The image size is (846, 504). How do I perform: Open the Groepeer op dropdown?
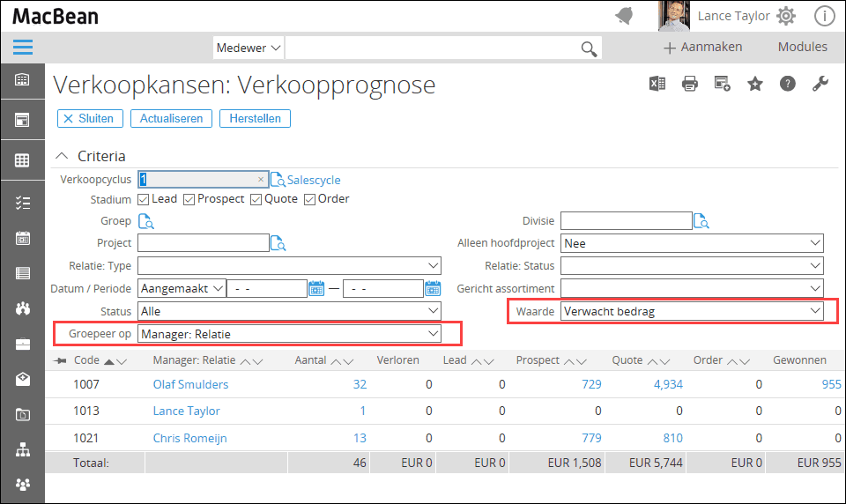[x=290, y=334]
